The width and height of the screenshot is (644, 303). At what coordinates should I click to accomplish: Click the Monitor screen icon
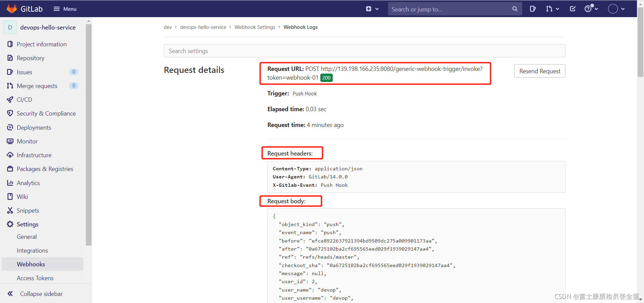[10, 141]
